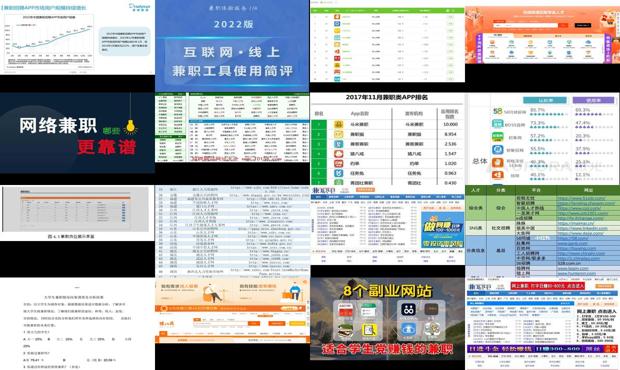This screenshot has width=620, height=370.
Task: Open the 人才 分类 平台 网址 table thumbnail
Action: [x=542, y=231]
